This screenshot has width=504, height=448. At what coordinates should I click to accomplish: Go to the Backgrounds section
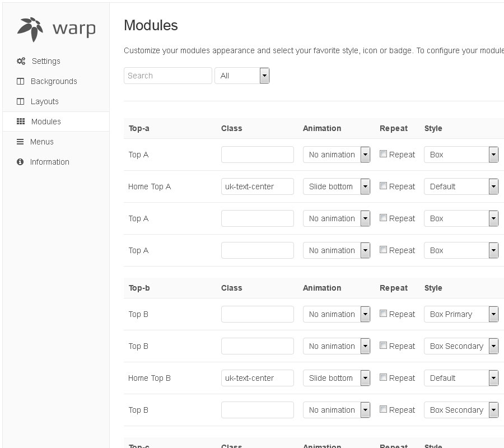coord(54,81)
